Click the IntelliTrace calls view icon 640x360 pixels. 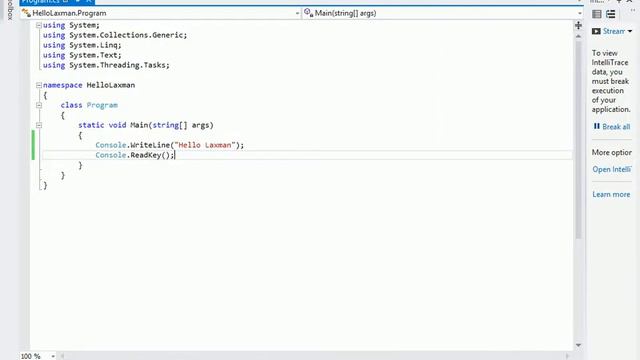[611, 14]
